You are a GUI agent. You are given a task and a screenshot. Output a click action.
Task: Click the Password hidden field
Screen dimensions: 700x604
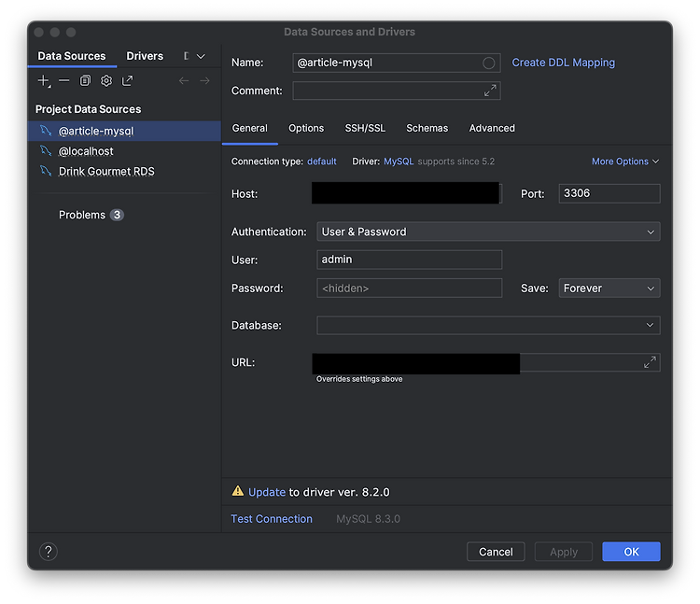click(410, 288)
